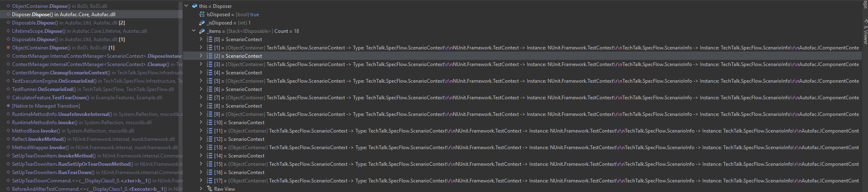
Task: Click the _items field icon
Action: point(202,31)
